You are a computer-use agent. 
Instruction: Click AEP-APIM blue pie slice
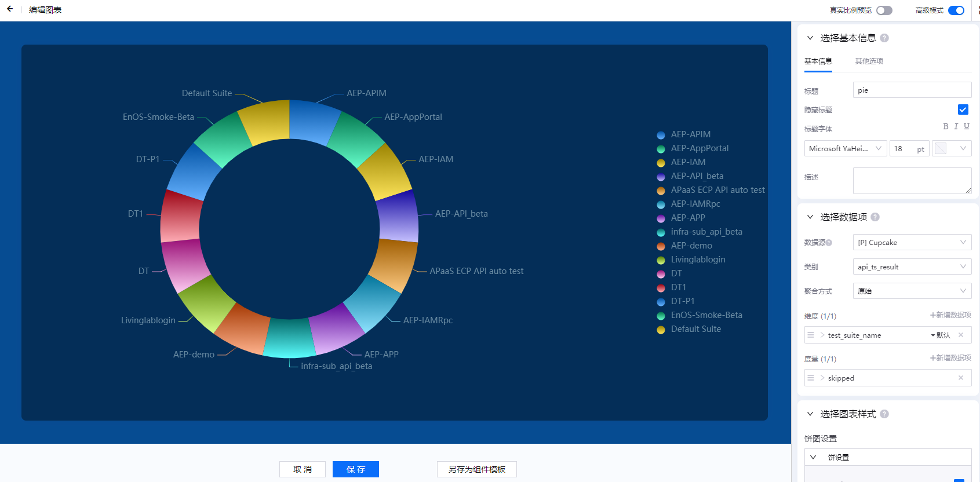(x=312, y=122)
